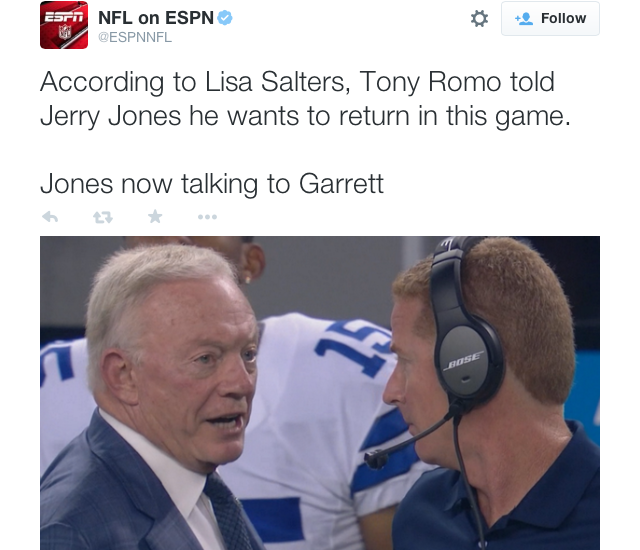This screenshot has height=550, width=640.
Task: Open the NFL on ESPN display name
Action: pos(156,18)
